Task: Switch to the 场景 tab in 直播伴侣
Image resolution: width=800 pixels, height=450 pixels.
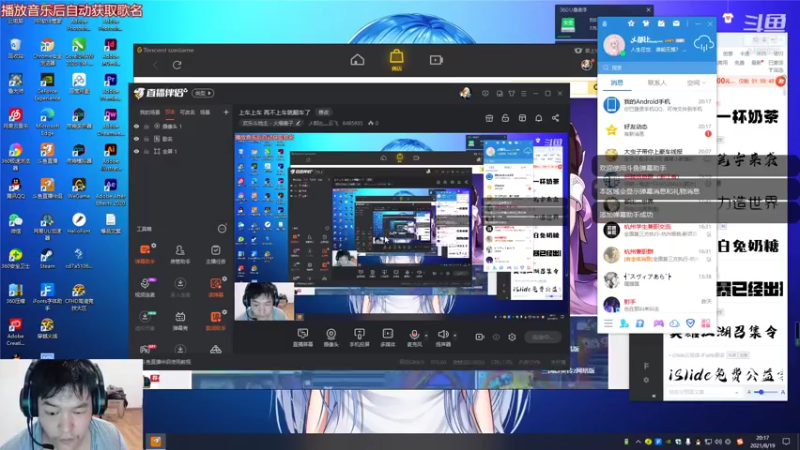Action: (205, 112)
